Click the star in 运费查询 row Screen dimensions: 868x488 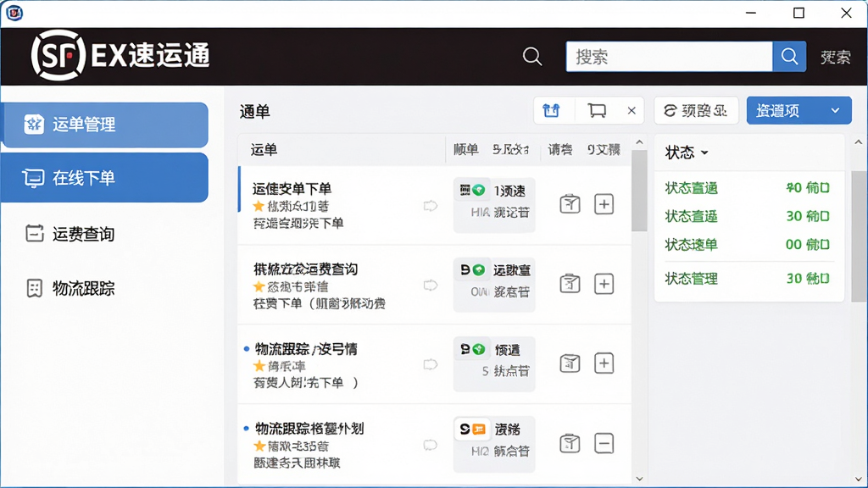click(x=259, y=286)
